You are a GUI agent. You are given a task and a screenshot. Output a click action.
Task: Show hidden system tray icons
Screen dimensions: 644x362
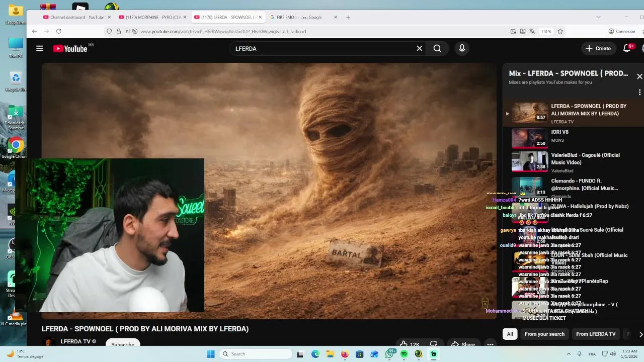(x=569, y=354)
